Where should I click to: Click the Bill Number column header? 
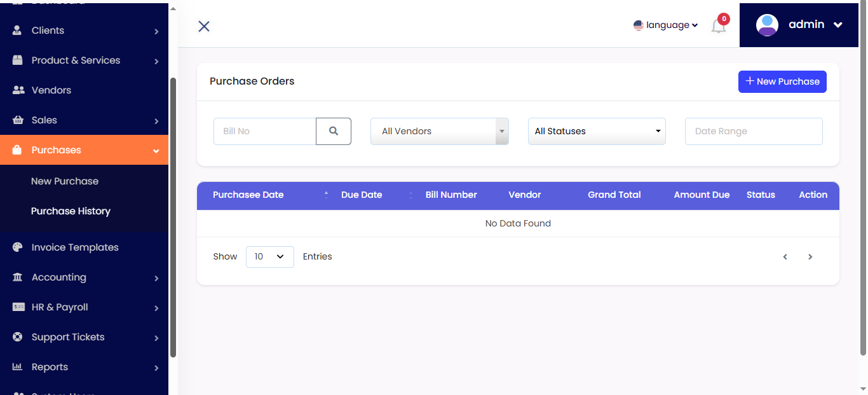(451, 195)
